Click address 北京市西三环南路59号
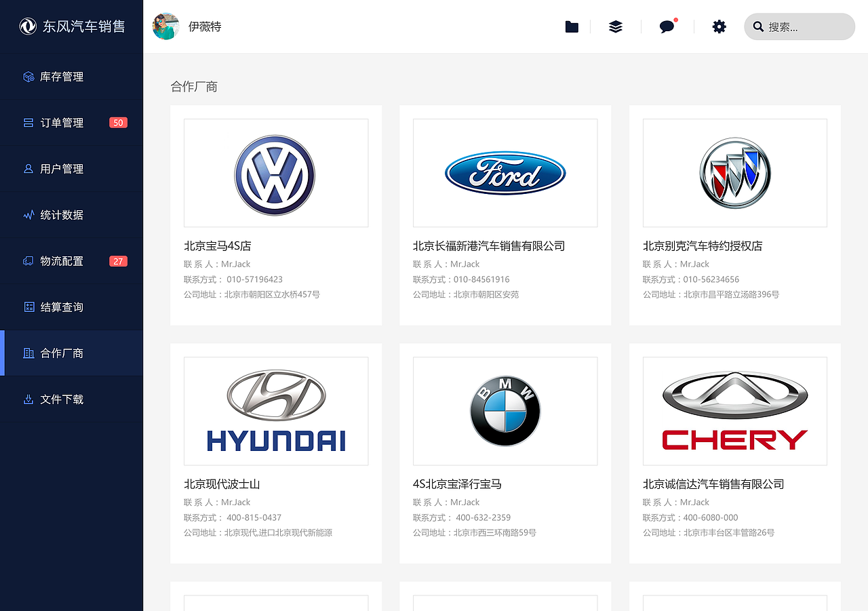The image size is (868, 611). 495,532
